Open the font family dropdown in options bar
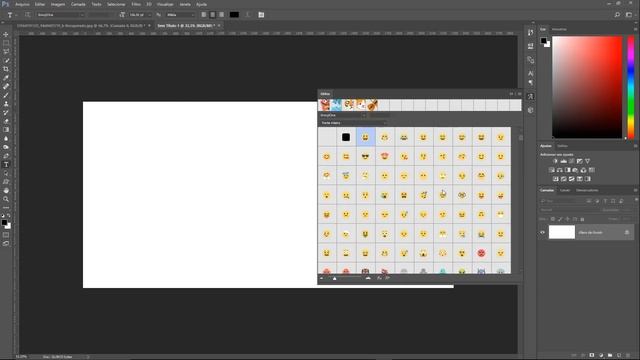 click(60, 15)
